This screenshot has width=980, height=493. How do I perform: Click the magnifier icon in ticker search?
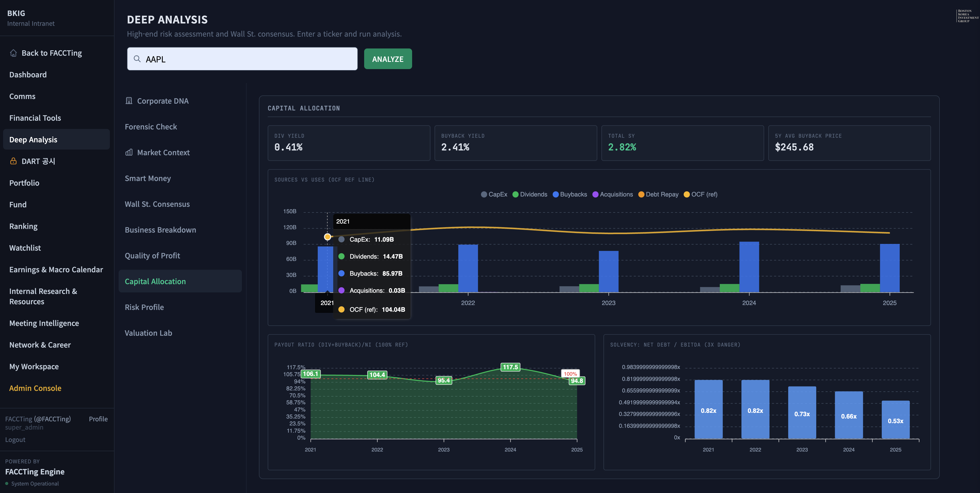click(x=137, y=59)
